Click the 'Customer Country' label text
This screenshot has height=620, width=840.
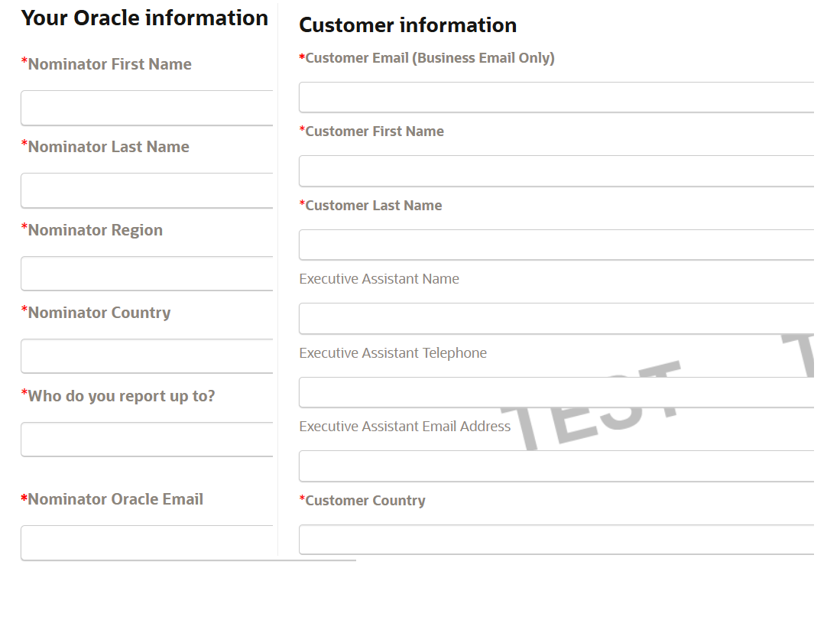(365, 501)
